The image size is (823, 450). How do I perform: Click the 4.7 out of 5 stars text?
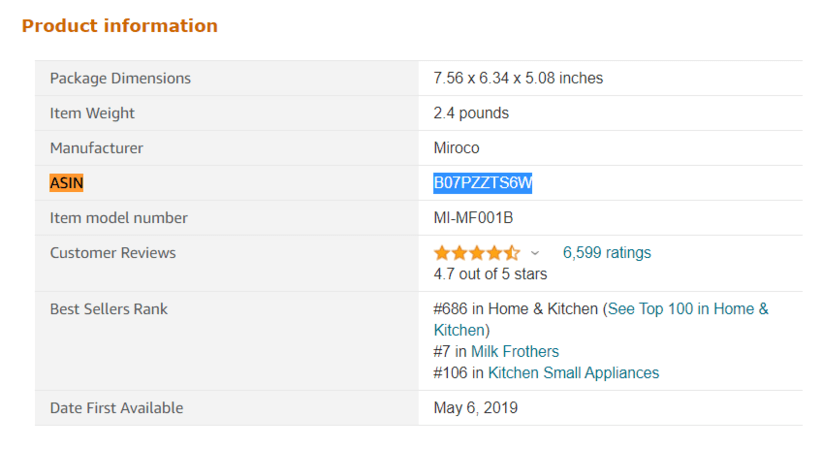(x=490, y=274)
